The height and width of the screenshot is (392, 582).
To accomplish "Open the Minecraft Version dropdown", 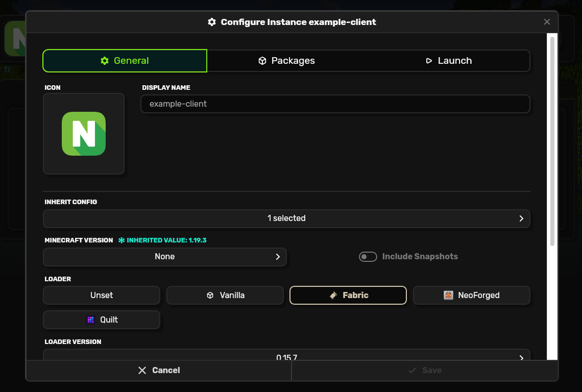I will coord(164,257).
